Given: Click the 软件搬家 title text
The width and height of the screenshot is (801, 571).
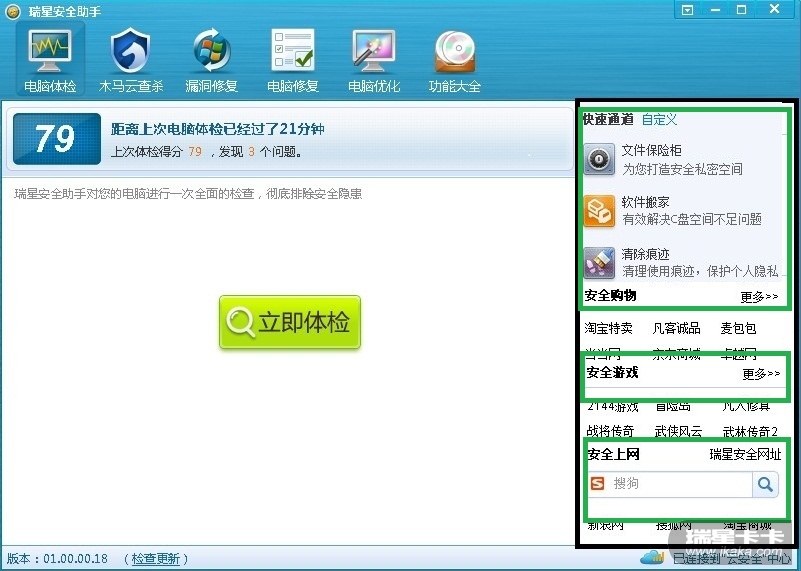Looking at the screenshot, I should 645,202.
